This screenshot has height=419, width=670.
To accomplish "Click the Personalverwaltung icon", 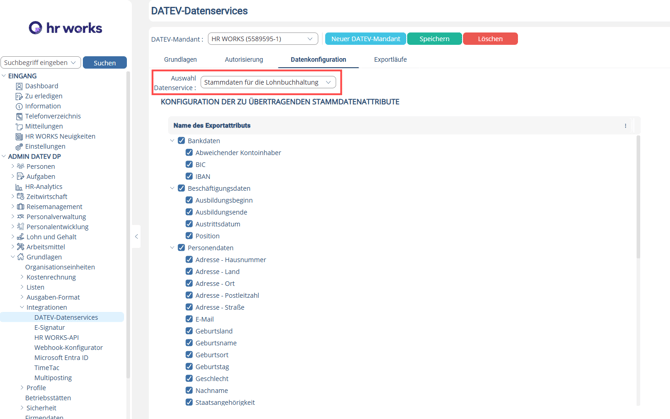I will click(x=21, y=217).
